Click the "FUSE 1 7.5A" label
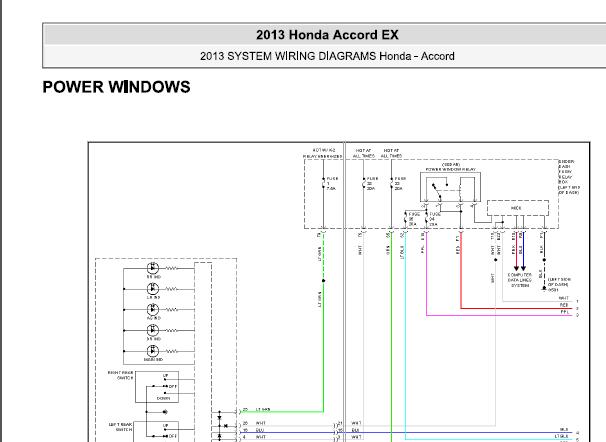Viewport: 606px width, 442px height. pos(332,184)
